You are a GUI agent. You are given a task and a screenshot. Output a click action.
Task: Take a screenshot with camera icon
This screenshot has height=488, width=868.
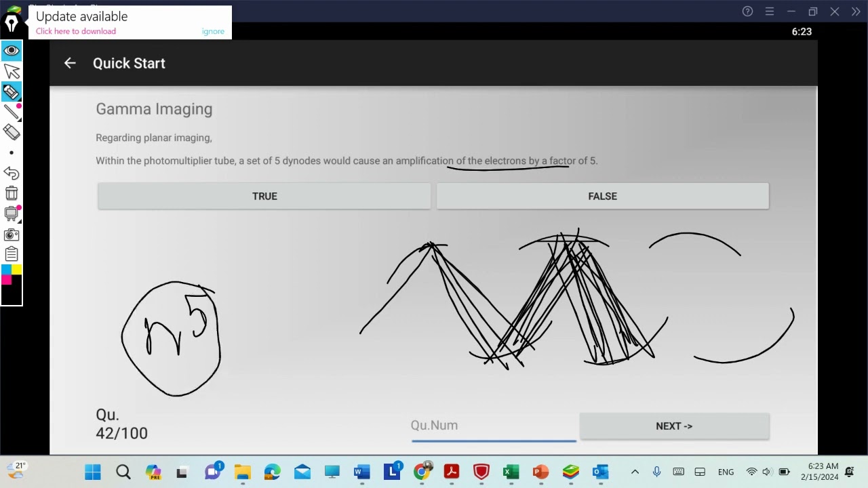(x=11, y=235)
